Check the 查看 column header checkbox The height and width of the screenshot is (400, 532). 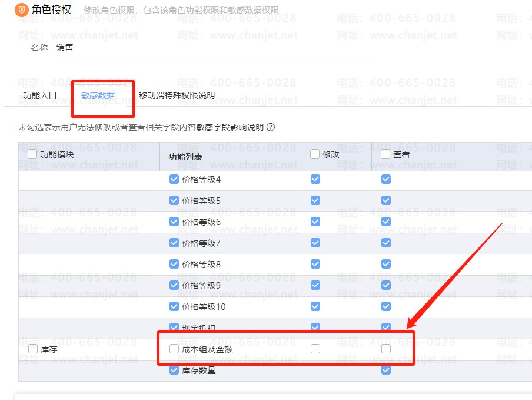pos(386,154)
